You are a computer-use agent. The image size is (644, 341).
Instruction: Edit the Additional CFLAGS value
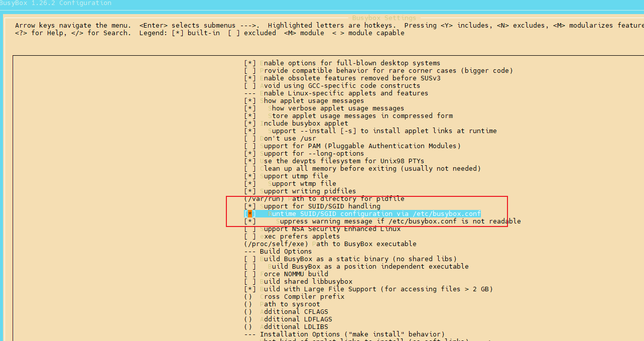pyautogui.click(x=286, y=311)
